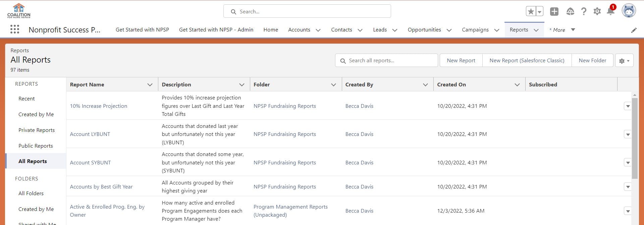Click the Trailhead guidance icon
The image size is (644, 225).
tap(570, 11)
